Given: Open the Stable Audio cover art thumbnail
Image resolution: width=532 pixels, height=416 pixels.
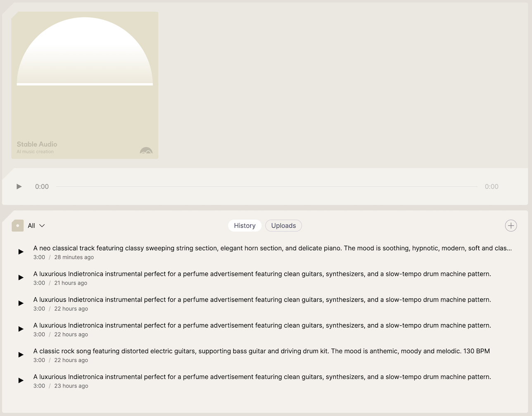Looking at the screenshot, I should (x=85, y=85).
